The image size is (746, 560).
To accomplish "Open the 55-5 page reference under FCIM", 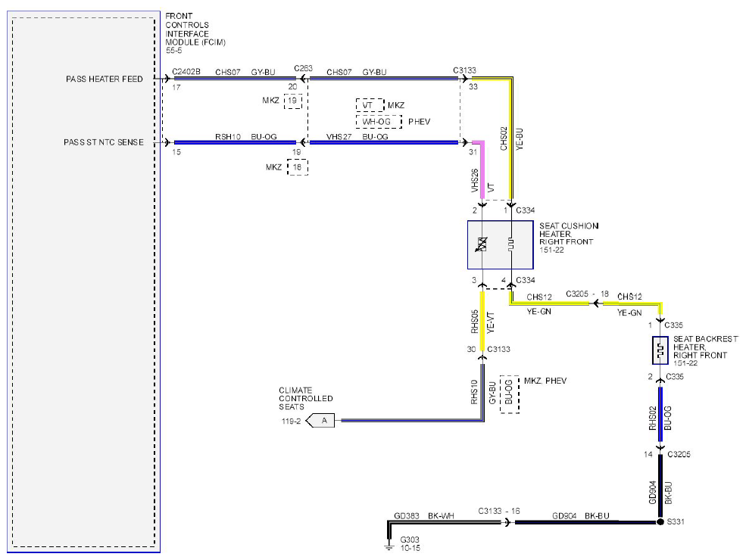I will tap(173, 51).
